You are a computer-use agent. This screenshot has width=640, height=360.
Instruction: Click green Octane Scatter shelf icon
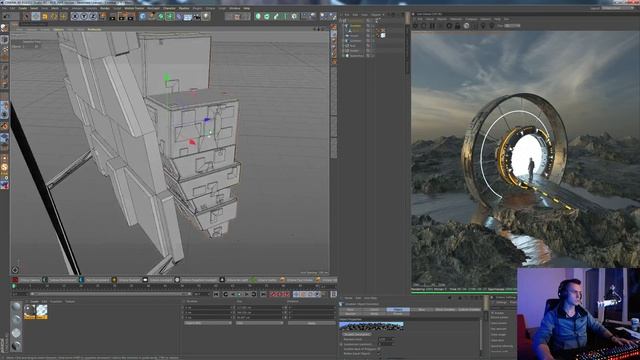252,280
